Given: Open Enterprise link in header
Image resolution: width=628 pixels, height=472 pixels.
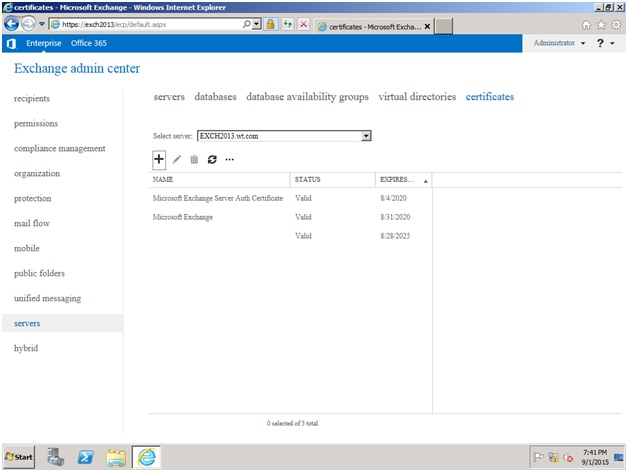Looking at the screenshot, I should 44,43.
